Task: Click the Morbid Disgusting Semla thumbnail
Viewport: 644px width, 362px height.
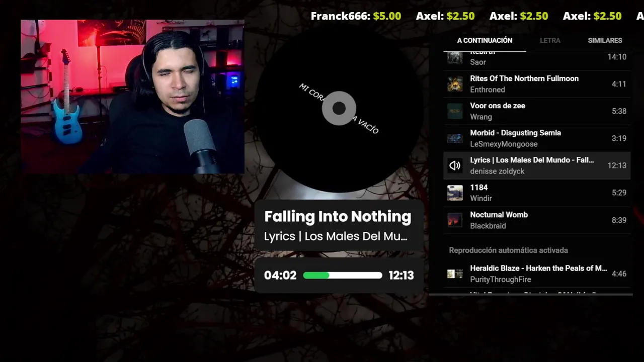Action: click(455, 138)
